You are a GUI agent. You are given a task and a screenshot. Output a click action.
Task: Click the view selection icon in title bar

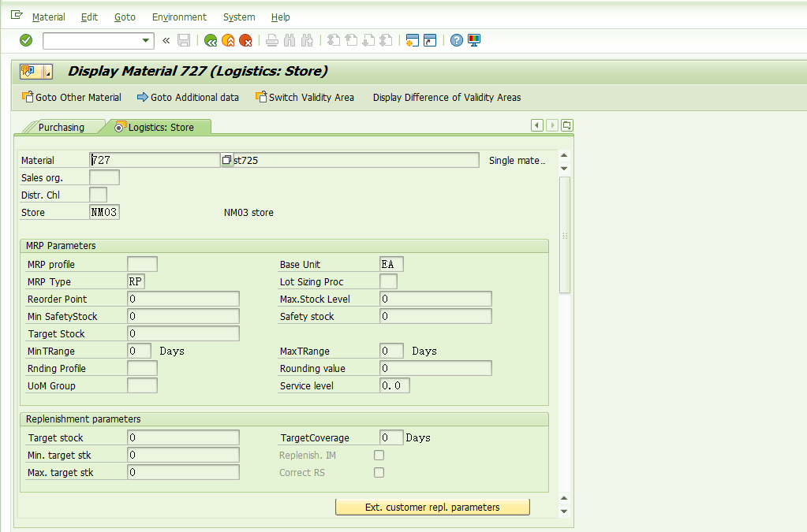tap(28, 72)
